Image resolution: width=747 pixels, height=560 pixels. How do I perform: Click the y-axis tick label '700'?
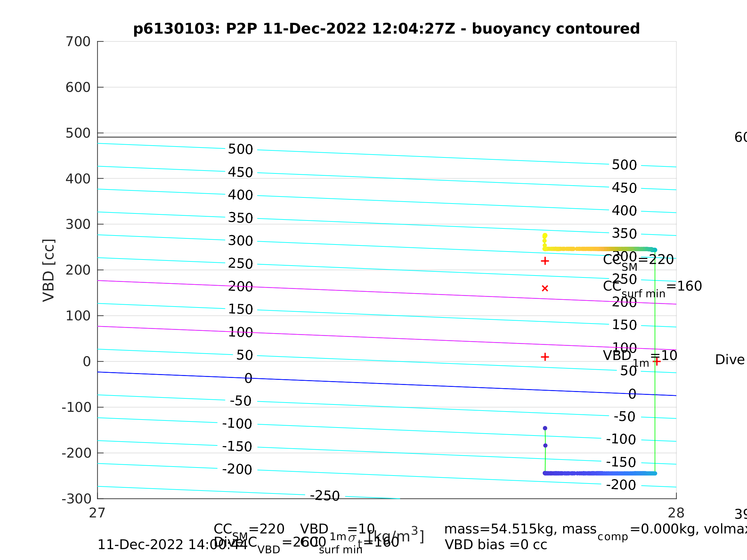pos(78,42)
